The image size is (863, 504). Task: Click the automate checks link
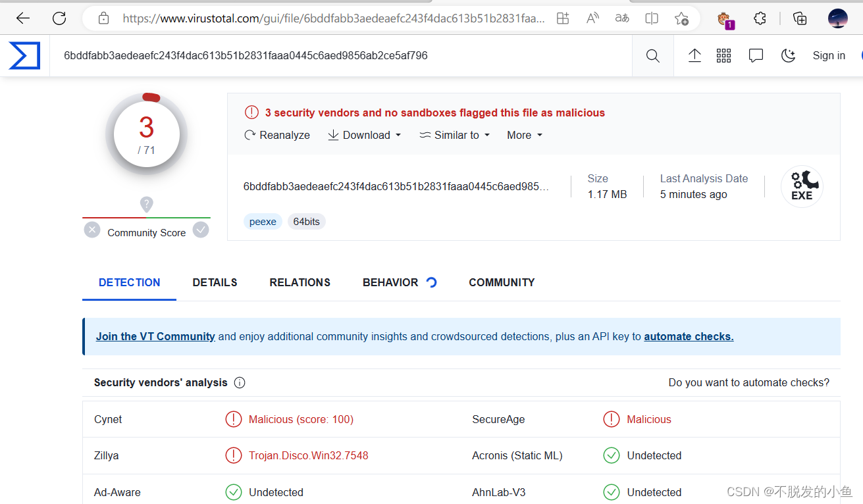[x=689, y=336]
